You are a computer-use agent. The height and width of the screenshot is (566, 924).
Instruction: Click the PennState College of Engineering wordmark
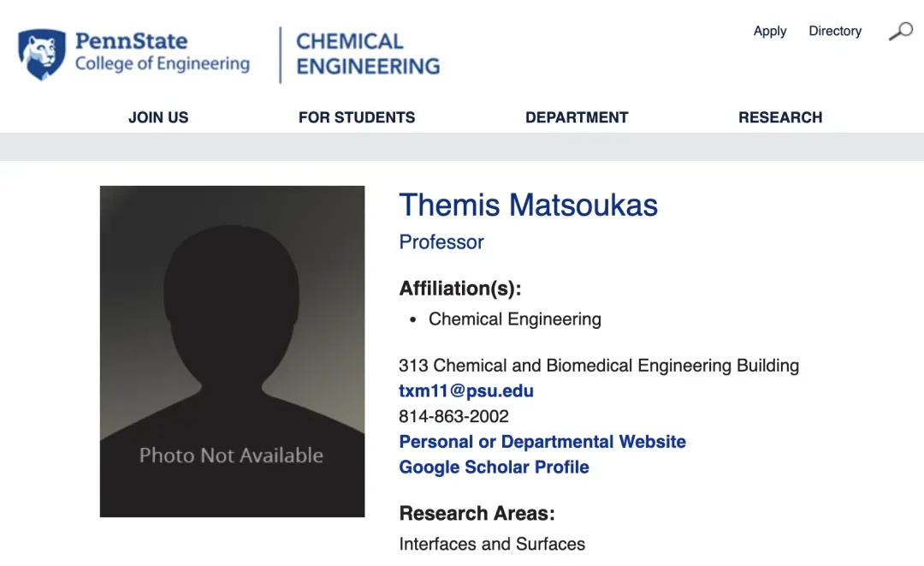162,52
